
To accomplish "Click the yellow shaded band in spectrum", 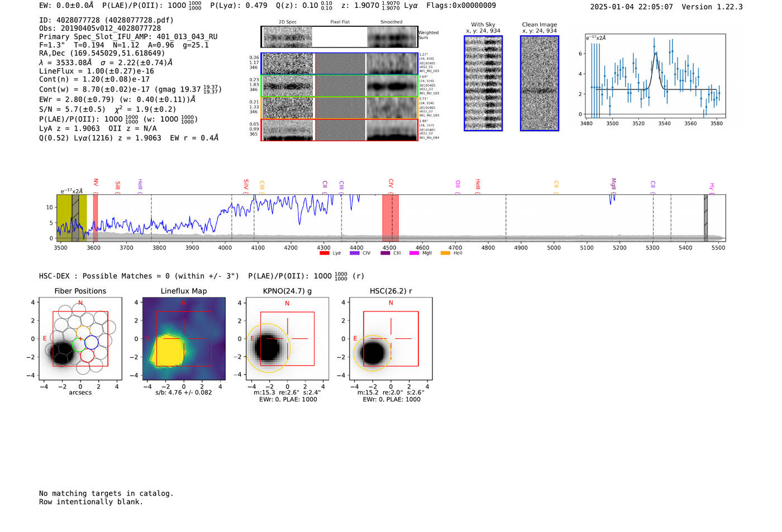I will pos(71,218).
